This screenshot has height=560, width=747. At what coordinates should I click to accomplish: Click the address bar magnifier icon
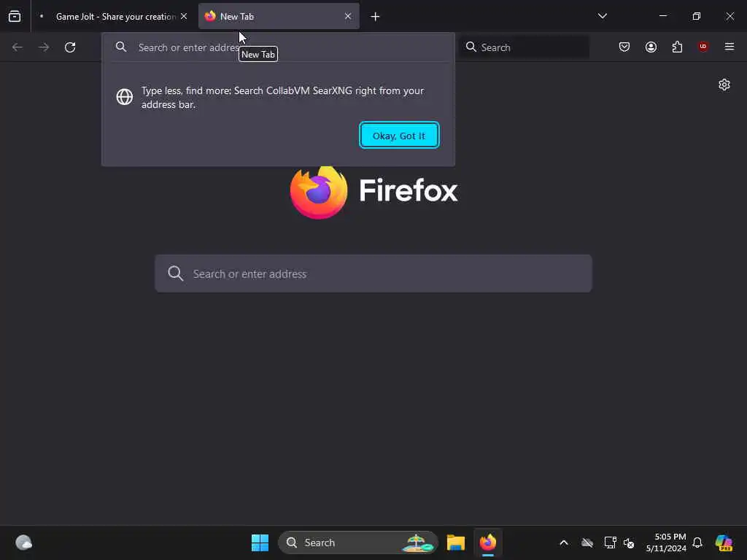(121, 47)
